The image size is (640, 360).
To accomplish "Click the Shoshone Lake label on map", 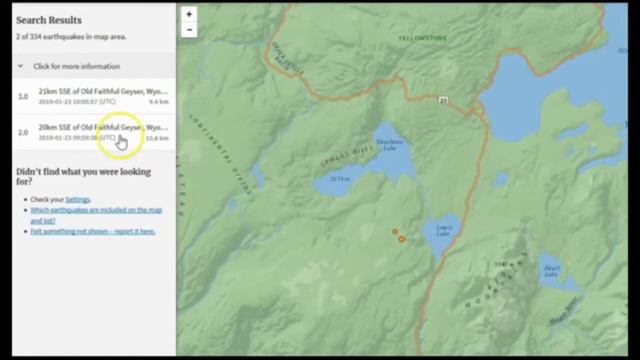I will [389, 145].
